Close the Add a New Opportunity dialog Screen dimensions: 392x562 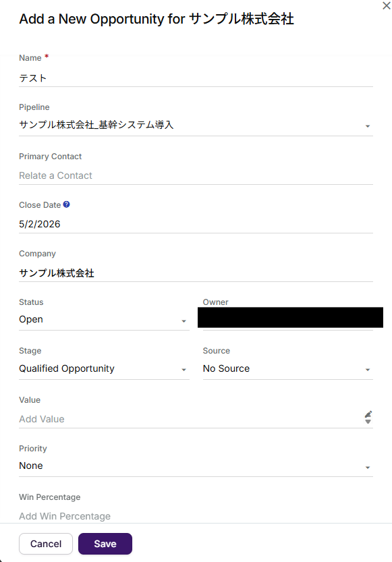[x=387, y=5]
